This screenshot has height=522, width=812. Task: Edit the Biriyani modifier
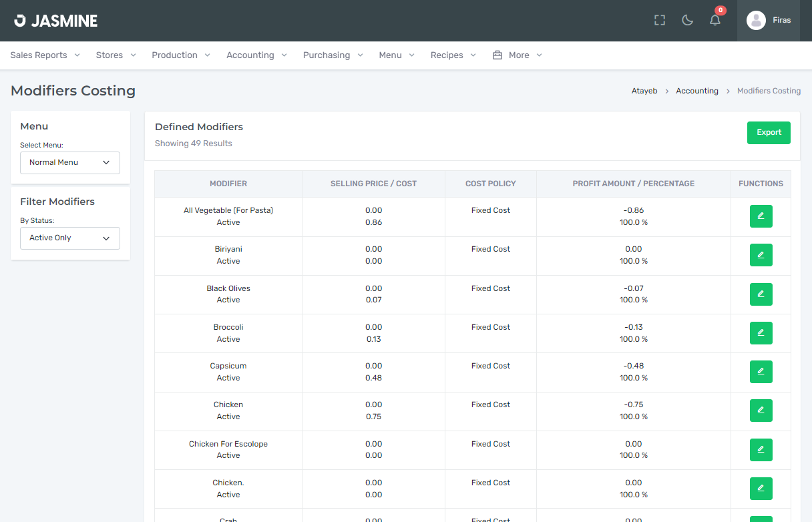point(761,255)
